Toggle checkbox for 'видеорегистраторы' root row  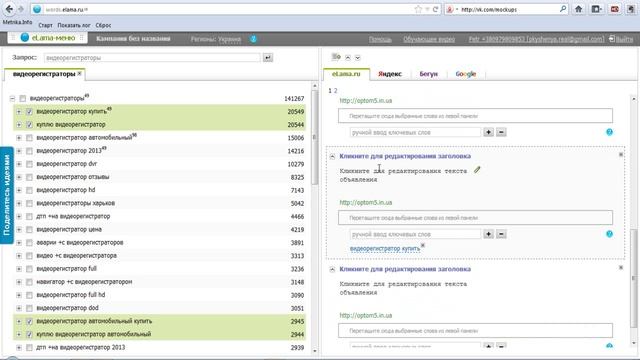(22, 98)
